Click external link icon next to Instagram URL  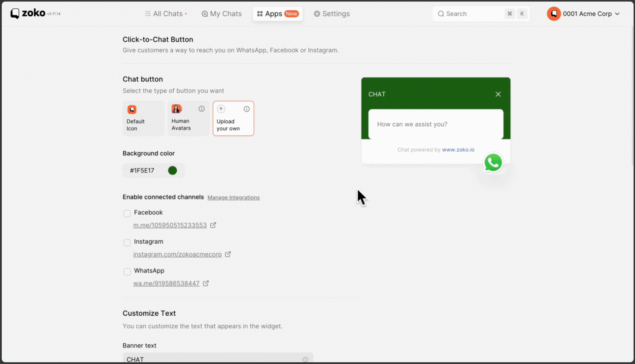pyautogui.click(x=228, y=254)
